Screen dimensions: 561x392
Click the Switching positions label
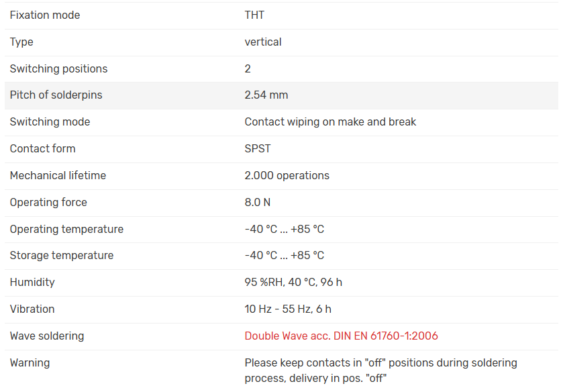[58, 68]
